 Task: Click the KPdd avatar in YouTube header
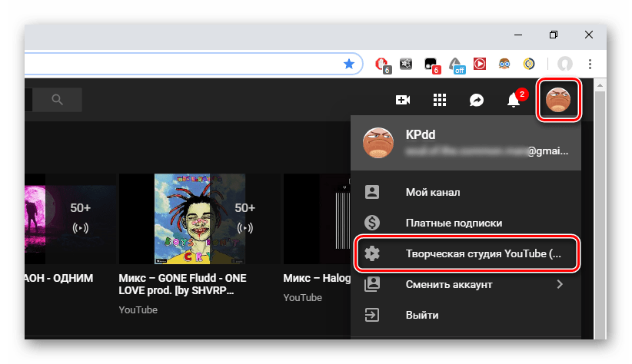point(558,100)
